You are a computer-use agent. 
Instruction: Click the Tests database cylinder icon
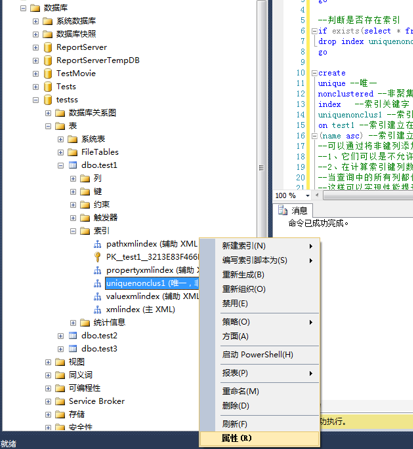48,87
